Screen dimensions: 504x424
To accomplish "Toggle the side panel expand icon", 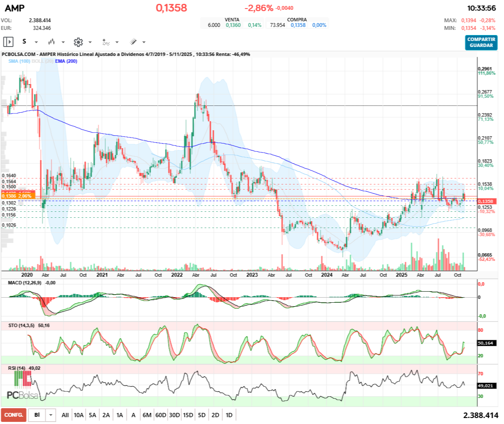I will click(x=9, y=42).
